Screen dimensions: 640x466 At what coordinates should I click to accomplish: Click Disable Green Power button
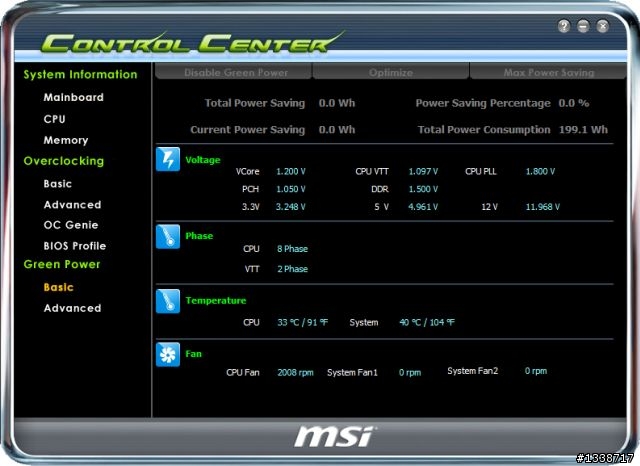[234, 72]
